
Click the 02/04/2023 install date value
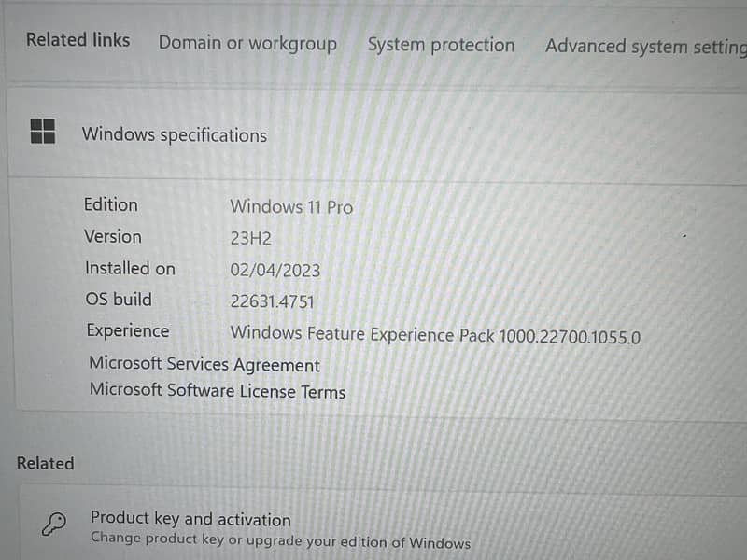(275, 270)
